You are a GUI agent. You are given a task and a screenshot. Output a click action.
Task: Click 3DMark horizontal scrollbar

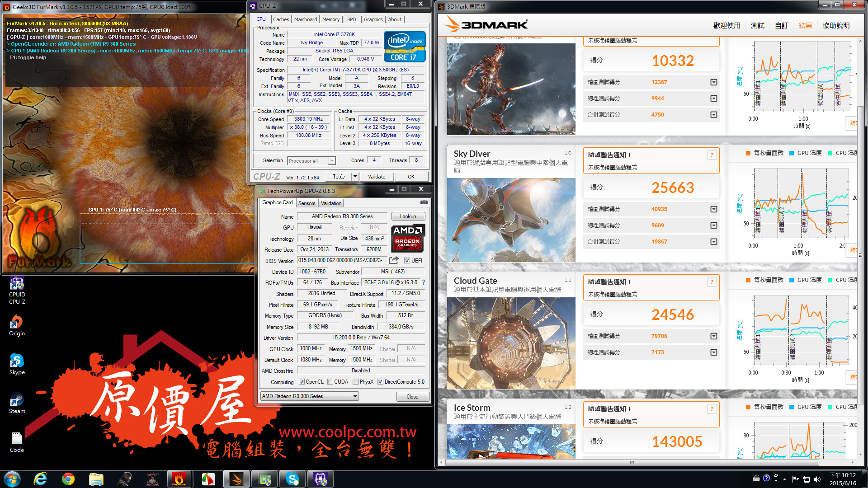pos(632,462)
